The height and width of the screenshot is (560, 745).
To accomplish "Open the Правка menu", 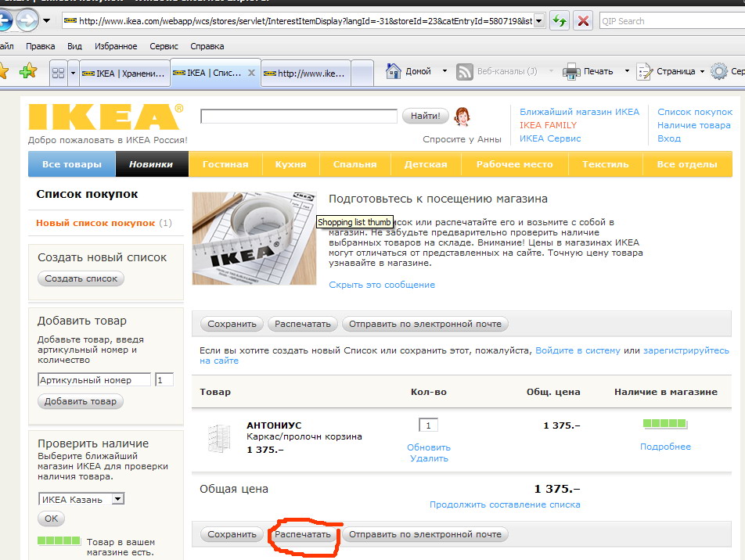I will 41,46.
